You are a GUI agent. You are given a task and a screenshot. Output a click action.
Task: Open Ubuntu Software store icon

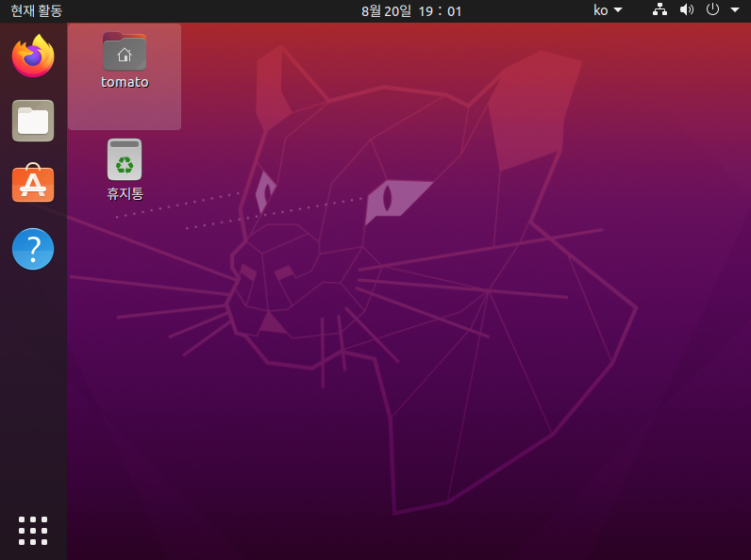point(33,183)
